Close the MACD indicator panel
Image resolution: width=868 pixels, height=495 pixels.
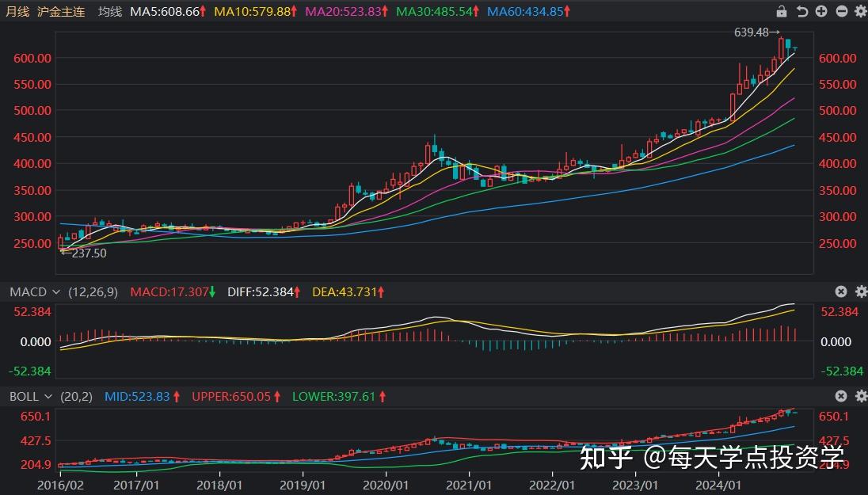[841, 291]
